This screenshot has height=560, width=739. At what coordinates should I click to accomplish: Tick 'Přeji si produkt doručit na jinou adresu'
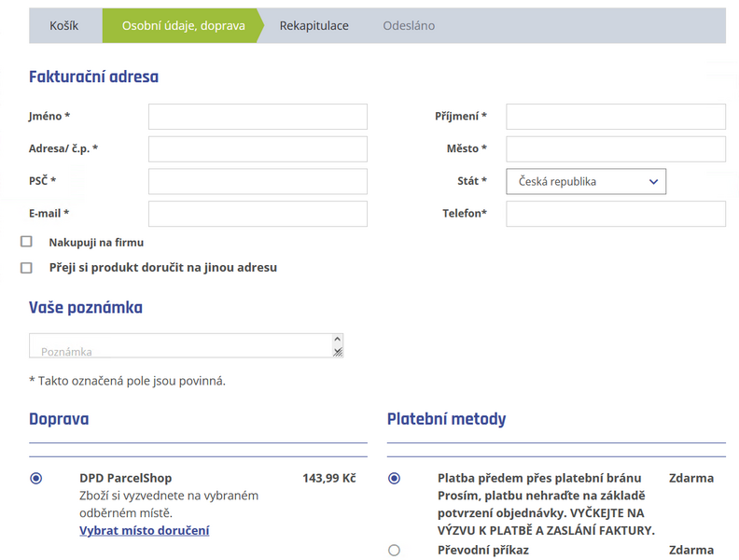coord(26,268)
